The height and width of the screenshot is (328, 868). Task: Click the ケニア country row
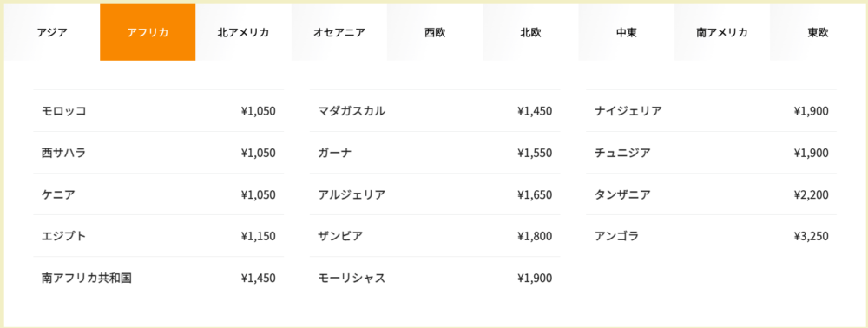158,194
